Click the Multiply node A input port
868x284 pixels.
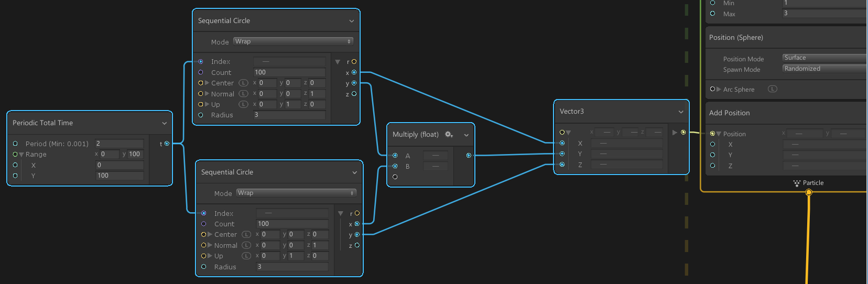point(395,156)
